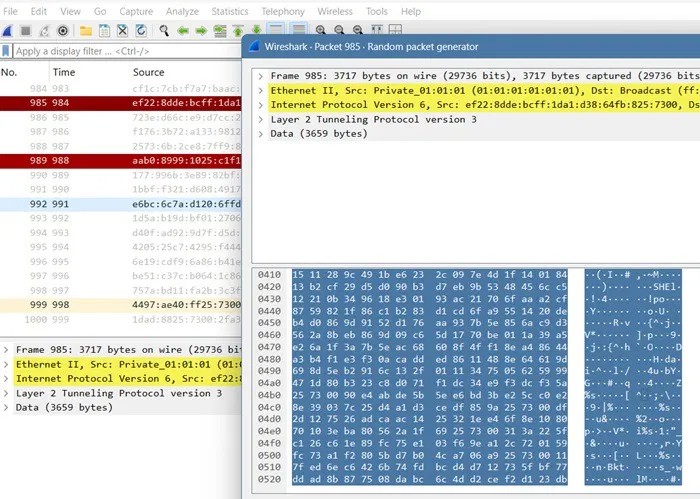
Task: Expand Layer 2 Tunneling Protocol in main pane
Action: pyautogui.click(x=7, y=393)
